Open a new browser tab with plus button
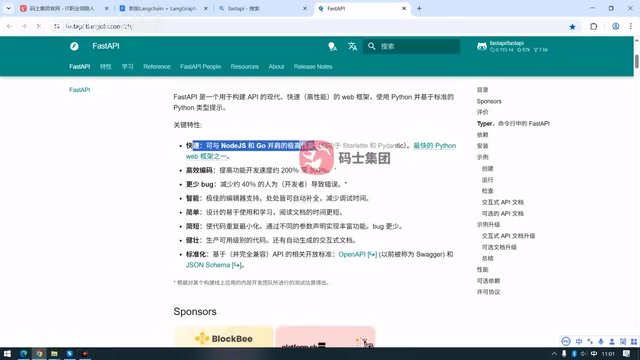Screen dimensions: 640x360 (x=419, y=8)
